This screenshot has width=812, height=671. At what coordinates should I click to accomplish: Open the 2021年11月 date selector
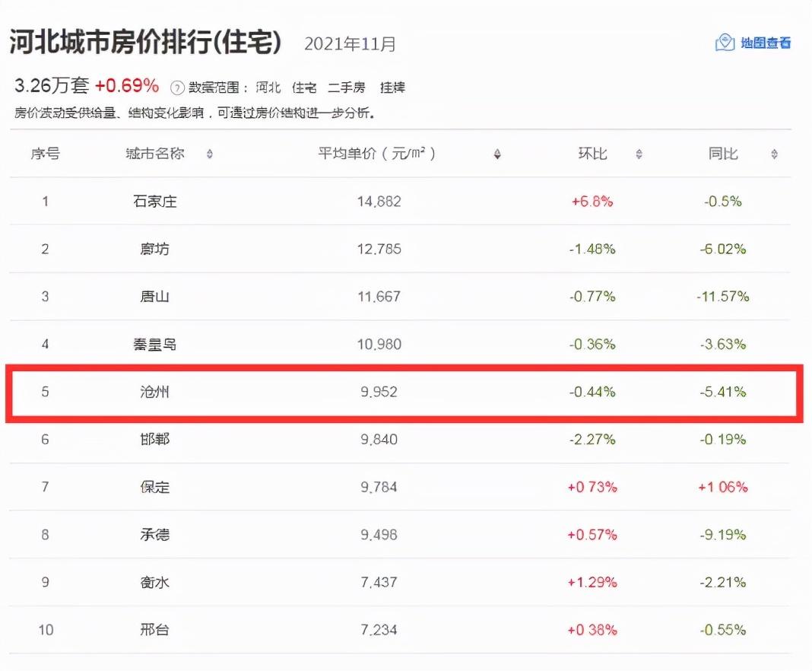tap(350, 43)
